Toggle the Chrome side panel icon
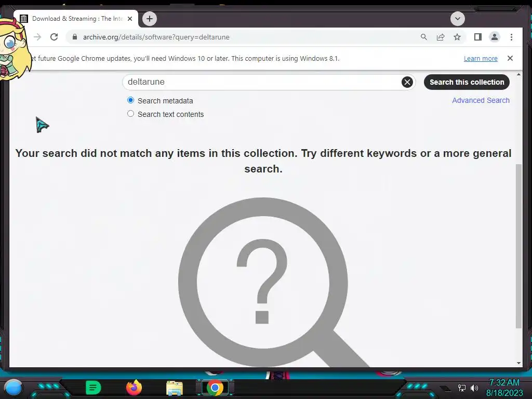Screen dimensions: 532x399 [x=478, y=37]
